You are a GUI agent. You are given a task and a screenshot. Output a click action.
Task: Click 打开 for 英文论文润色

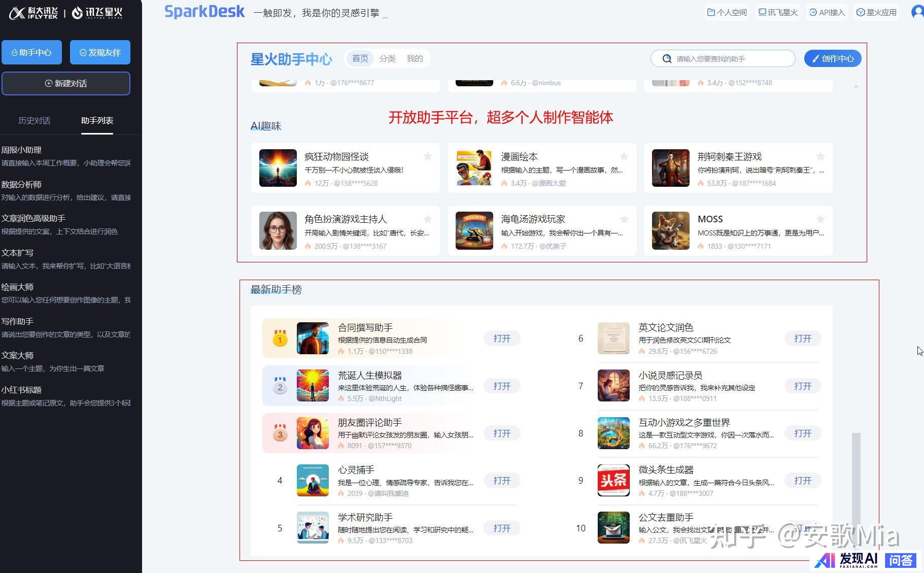pyautogui.click(x=803, y=338)
